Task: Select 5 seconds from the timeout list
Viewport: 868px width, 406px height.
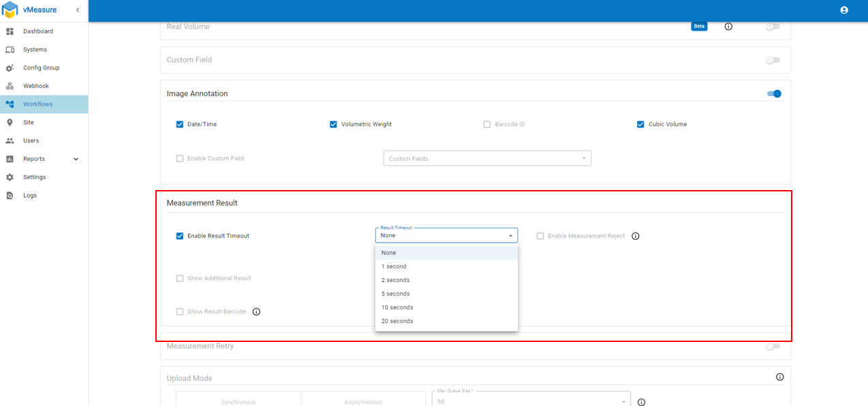Action: [396, 294]
